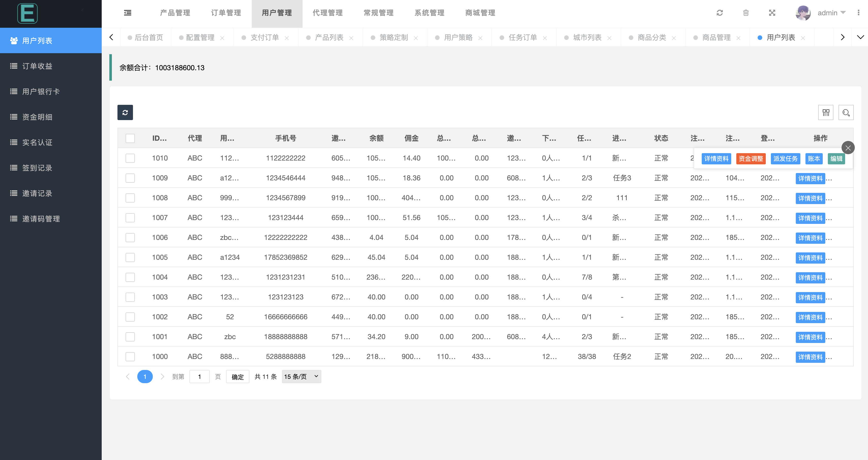Expand the admin account dropdown
Screen dimensions: 868x460
(x=833, y=13)
